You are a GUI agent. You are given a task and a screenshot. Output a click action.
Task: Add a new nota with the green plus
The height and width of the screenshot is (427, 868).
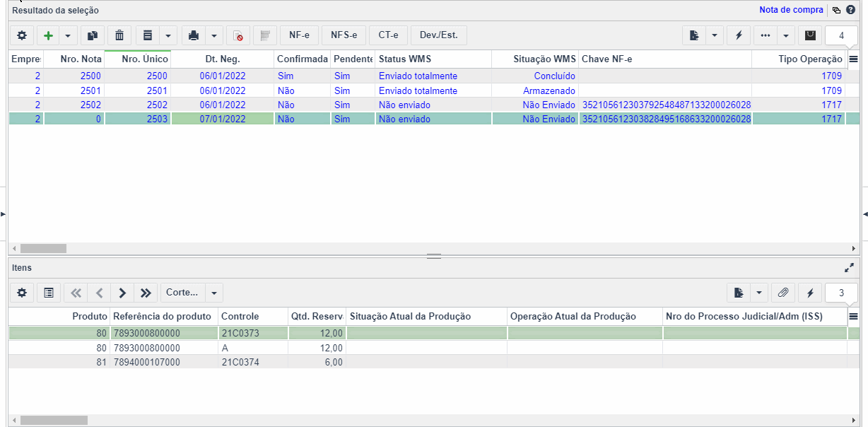click(48, 35)
